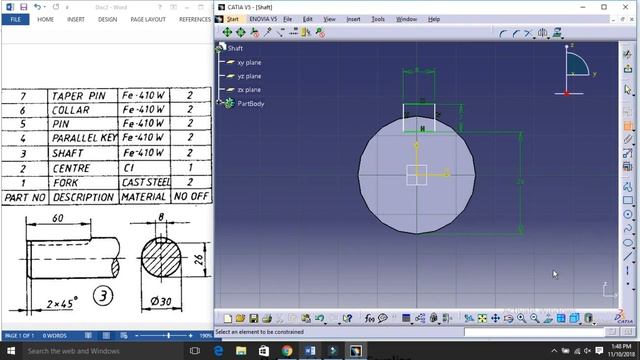Select yz plane in the specification tree

pyautogui.click(x=249, y=76)
